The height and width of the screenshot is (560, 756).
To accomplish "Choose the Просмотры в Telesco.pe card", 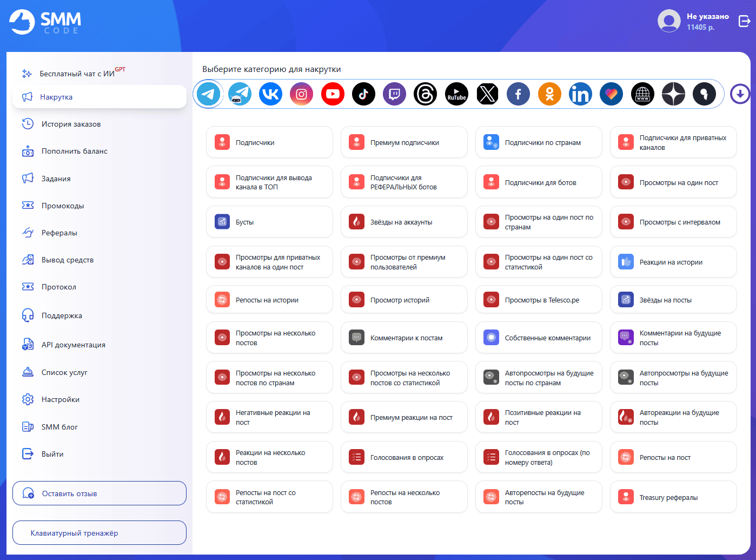I will click(x=539, y=300).
